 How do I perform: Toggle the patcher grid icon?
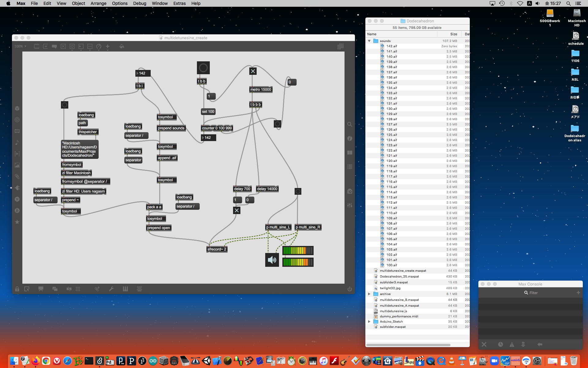[x=78, y=289]
